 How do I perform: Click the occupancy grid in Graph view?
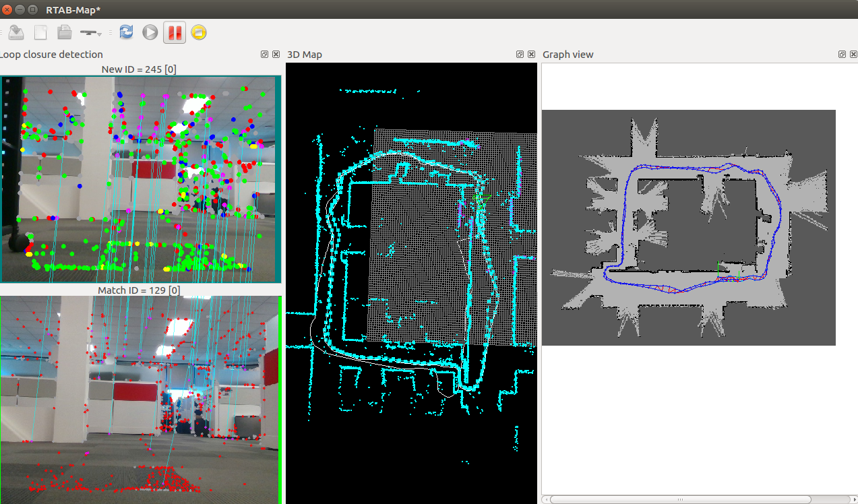688,228
